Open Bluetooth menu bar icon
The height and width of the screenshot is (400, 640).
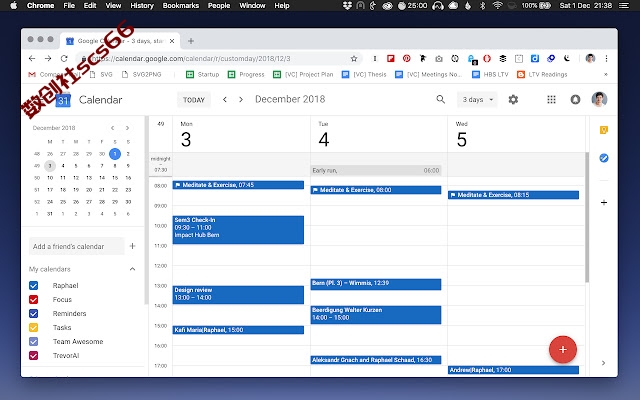click(482, 5)
